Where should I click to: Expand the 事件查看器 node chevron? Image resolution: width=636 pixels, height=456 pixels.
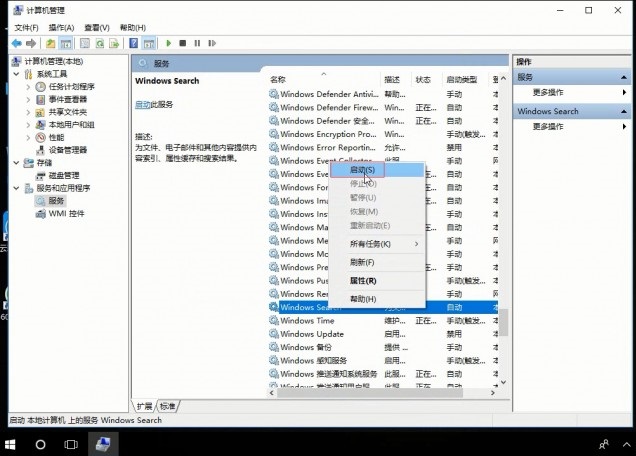pyautogui.click(x=28, y=99)
